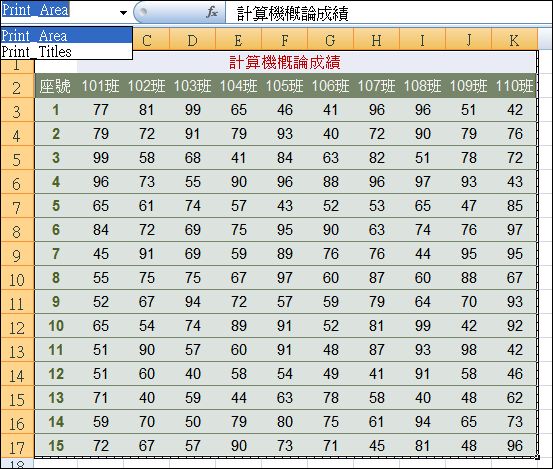Click 108班 score 99 for seat 10

423,326
